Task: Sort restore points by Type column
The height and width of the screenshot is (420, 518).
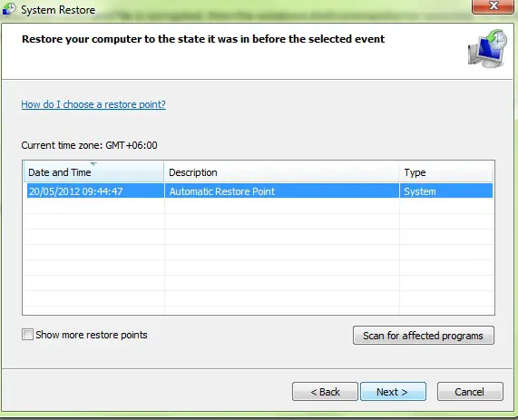Action: (446, 172)
